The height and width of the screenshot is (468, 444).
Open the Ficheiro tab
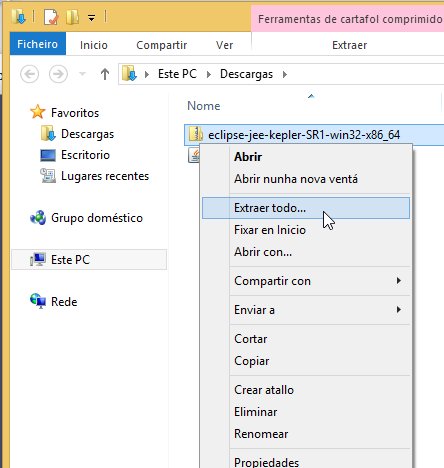[38, 44]
